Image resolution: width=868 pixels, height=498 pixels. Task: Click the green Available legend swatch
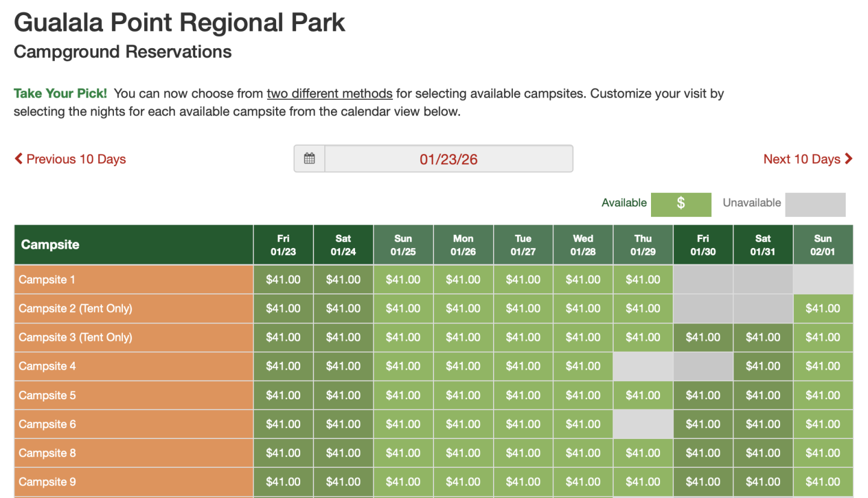coord(681,204)
